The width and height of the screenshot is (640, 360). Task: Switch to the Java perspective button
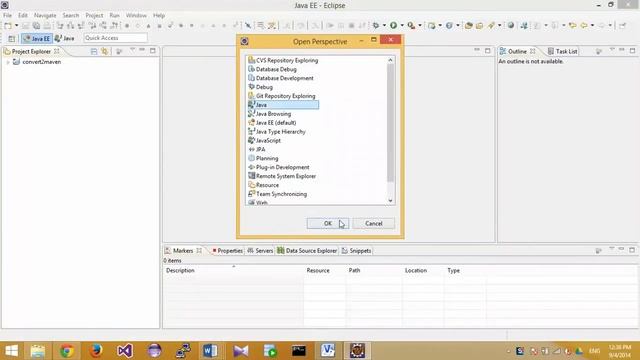tap(64, 38)
